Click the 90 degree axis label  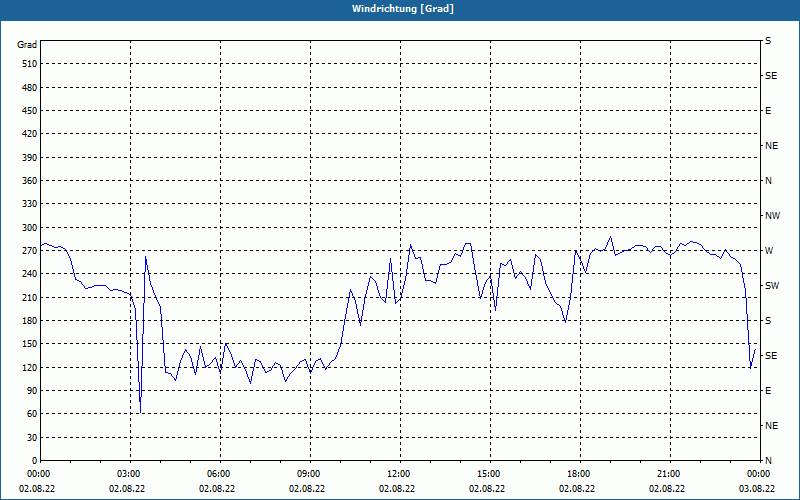coord(32,391)
